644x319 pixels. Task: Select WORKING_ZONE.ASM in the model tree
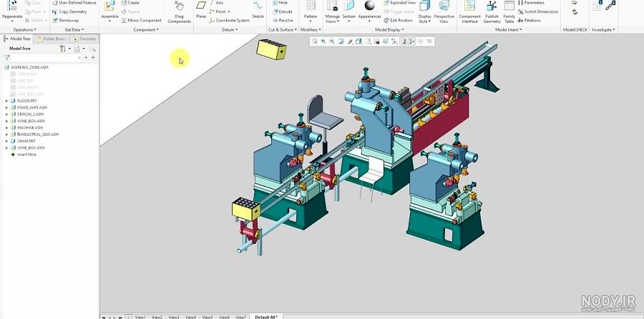point(29,67)
